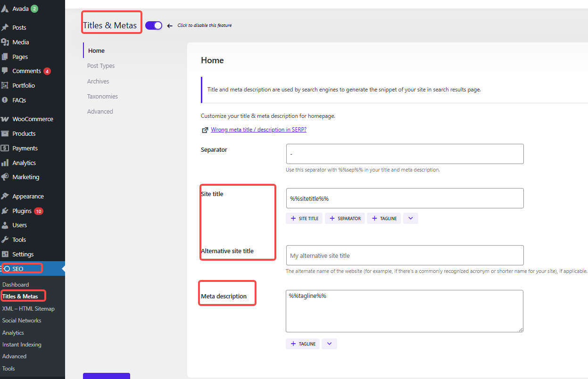588x379 pixels.
Task: Switch to the Taxonomies tab
Action: point(102,96)
